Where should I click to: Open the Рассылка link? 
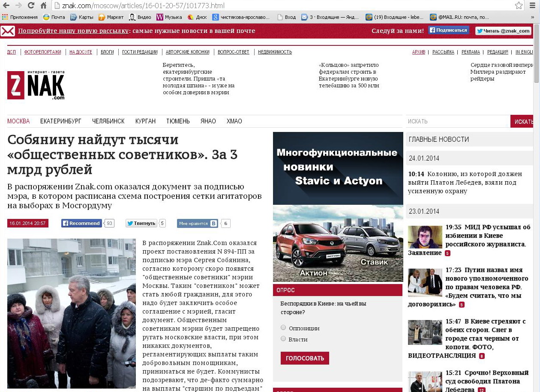point(443,52)
